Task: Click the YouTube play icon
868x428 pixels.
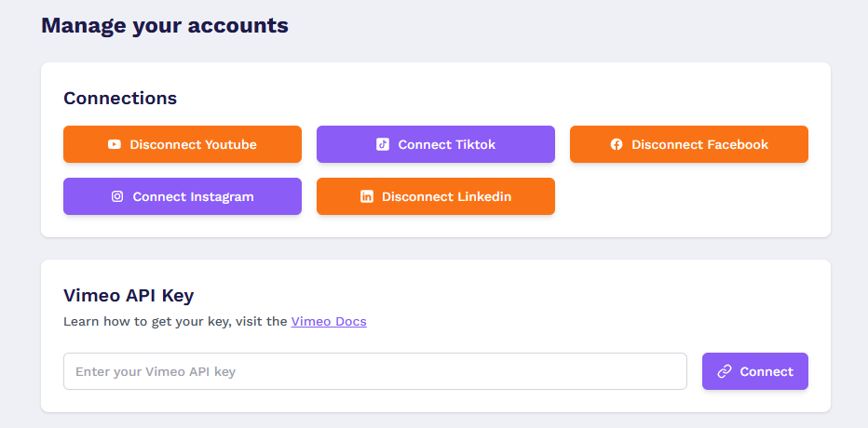Action: tap(115, 144)
